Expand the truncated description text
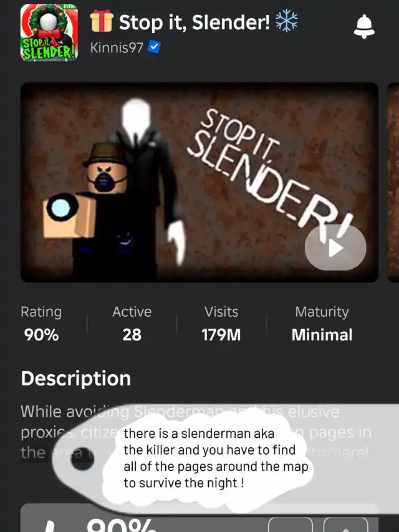Image resolution: width=399 pixels, height=532 pixels. [196, 432]
